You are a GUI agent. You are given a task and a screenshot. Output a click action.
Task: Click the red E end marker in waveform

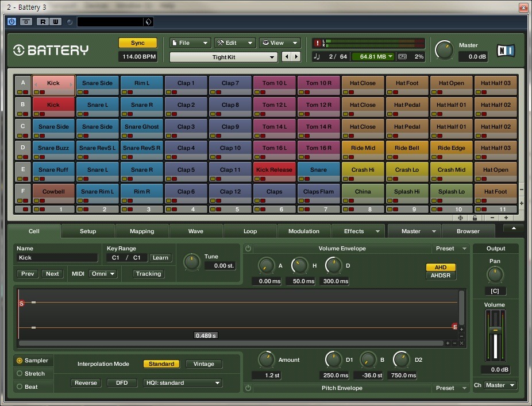click(455, 327)
